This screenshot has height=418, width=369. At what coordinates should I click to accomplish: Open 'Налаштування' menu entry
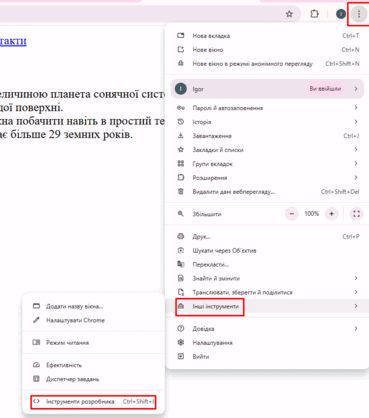tap(267, 343)
